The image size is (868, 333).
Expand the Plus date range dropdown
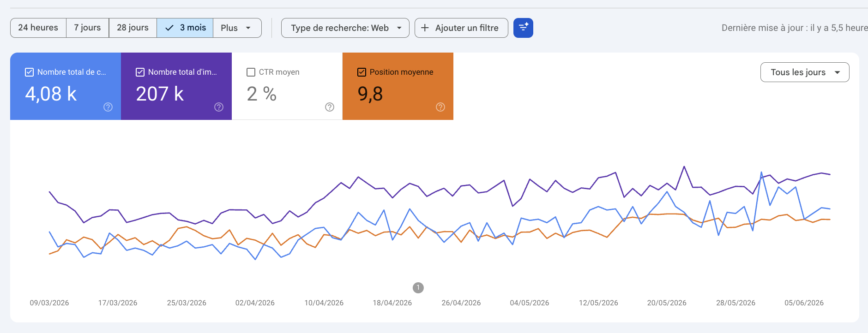pyautogui.click(x=237, y=28)
